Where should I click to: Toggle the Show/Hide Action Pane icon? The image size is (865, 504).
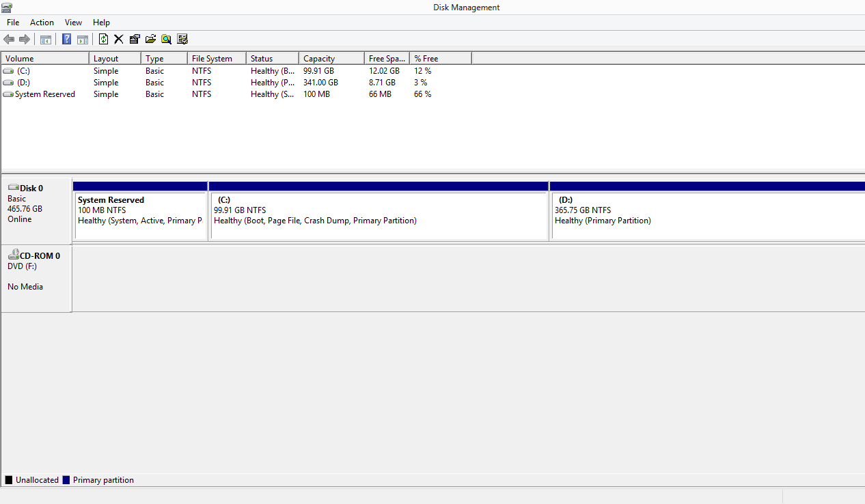pos(83,39)
